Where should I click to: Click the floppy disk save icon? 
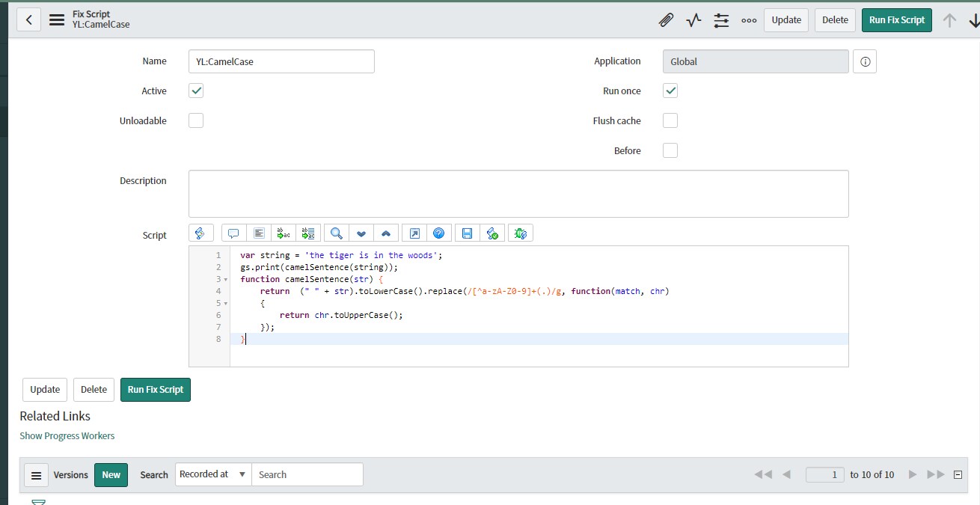pos(467,233)
